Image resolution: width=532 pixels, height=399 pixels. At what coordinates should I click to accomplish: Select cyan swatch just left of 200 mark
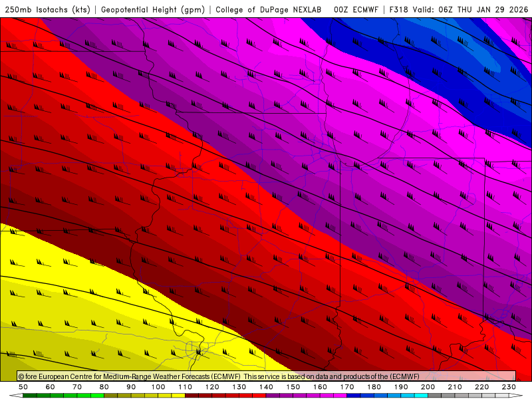pos(421,396)
